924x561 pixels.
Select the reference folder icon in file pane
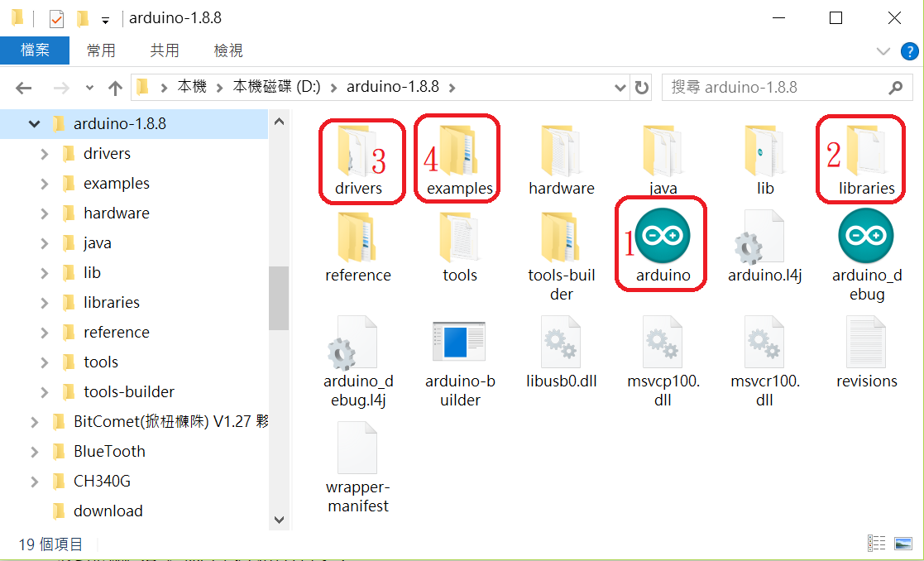(357, 237)
